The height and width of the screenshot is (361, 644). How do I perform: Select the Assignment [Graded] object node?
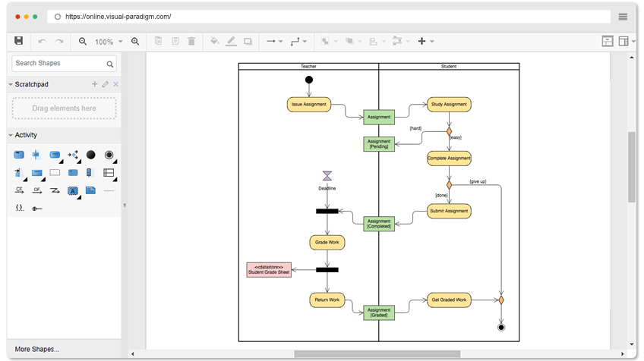tap(379, 312)
